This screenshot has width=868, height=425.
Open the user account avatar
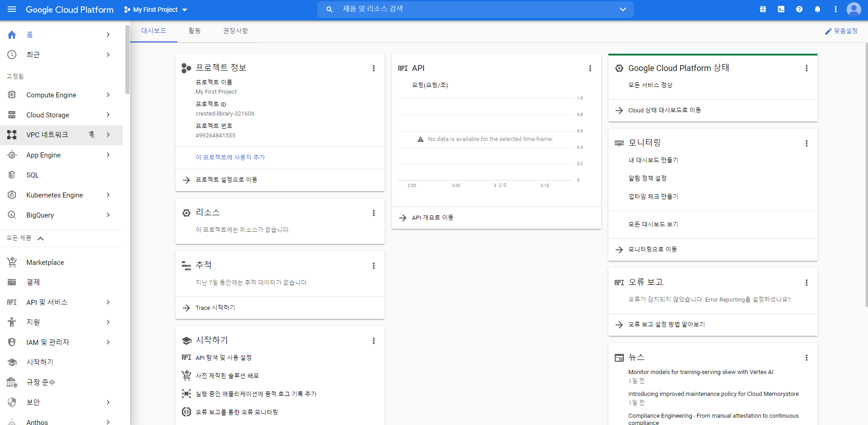pyautogui.click(x=854, y=10)
